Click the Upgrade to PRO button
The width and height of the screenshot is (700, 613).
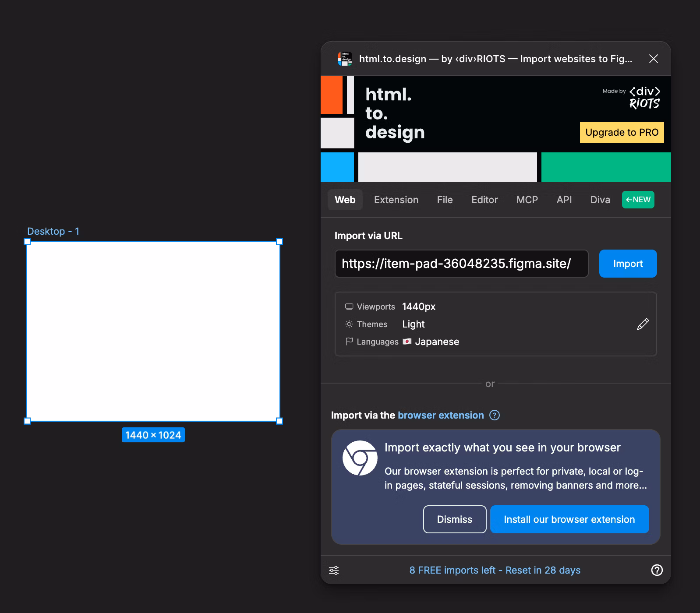click(x=622, y=132)
